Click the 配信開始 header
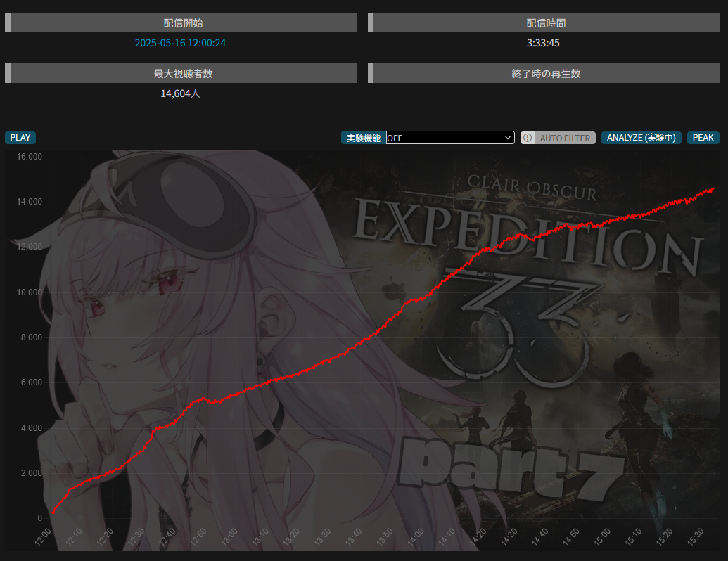728x561 pixels. pos(181,22)
